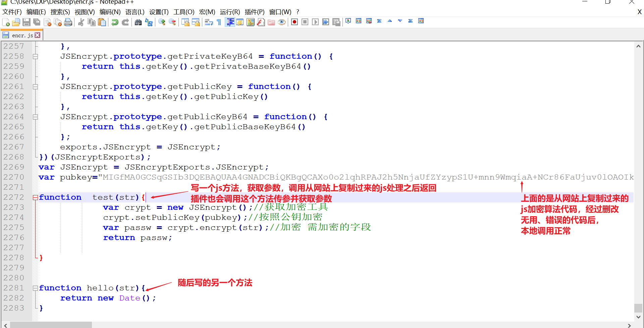The height and width of the screenshot is (328, 644).
Task: Toggle show all characters pilcrow
Action: [219, 22]
